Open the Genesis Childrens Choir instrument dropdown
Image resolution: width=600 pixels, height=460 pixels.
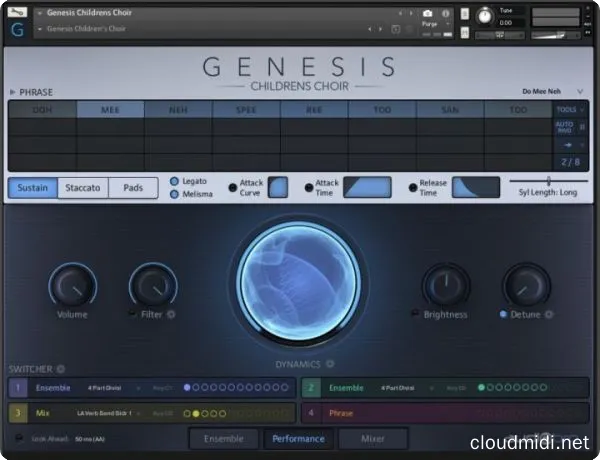[x=39, y=13]
